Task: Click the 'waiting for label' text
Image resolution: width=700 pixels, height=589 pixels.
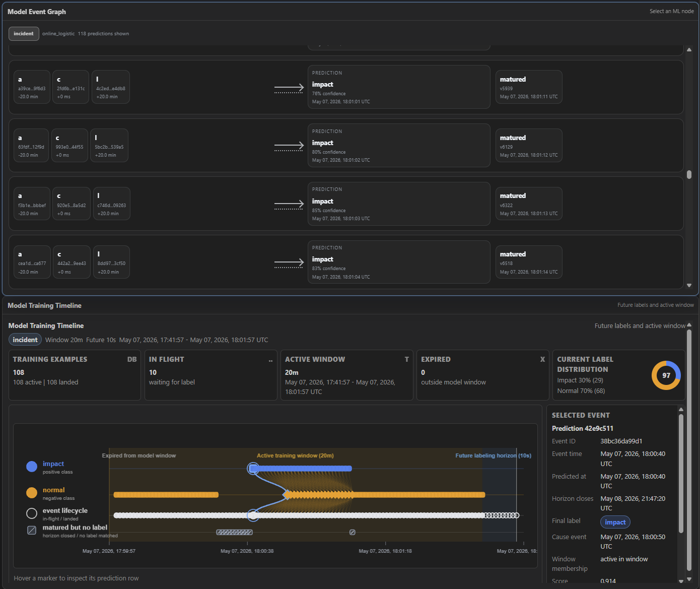Action: pos(172,382)
